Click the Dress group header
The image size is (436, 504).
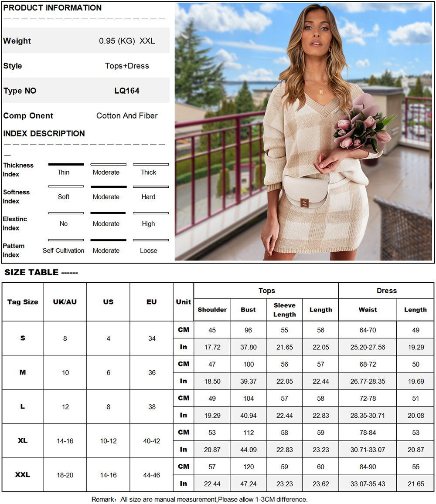(x=387, y=291)
